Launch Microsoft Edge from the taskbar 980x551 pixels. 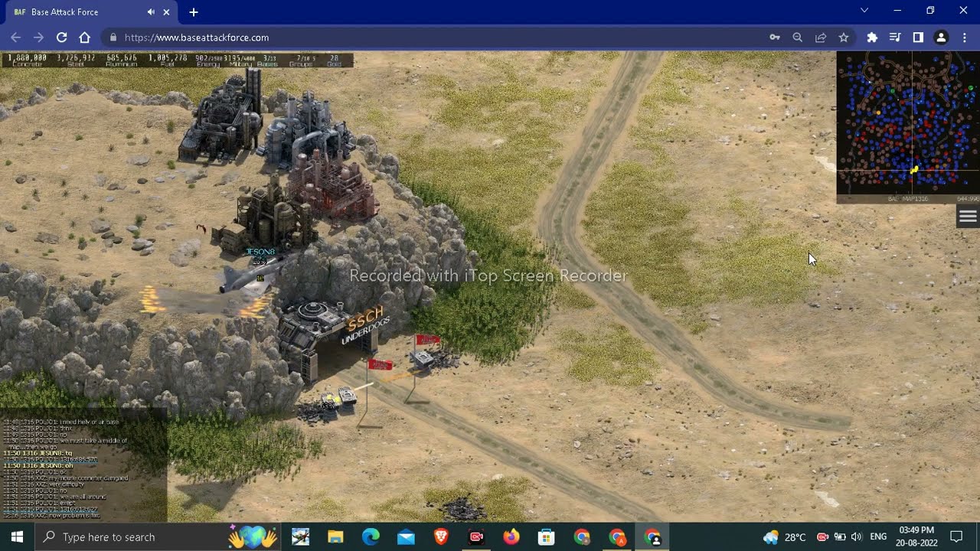tap(371, 536)
